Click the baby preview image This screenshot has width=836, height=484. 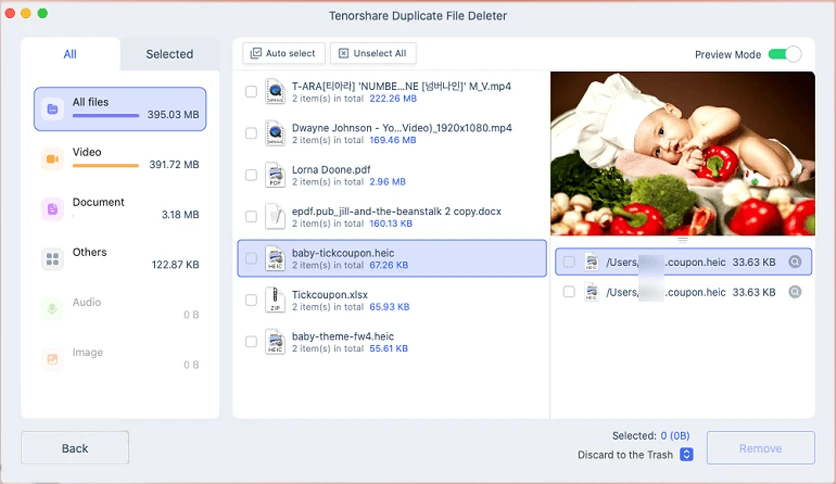682,154
